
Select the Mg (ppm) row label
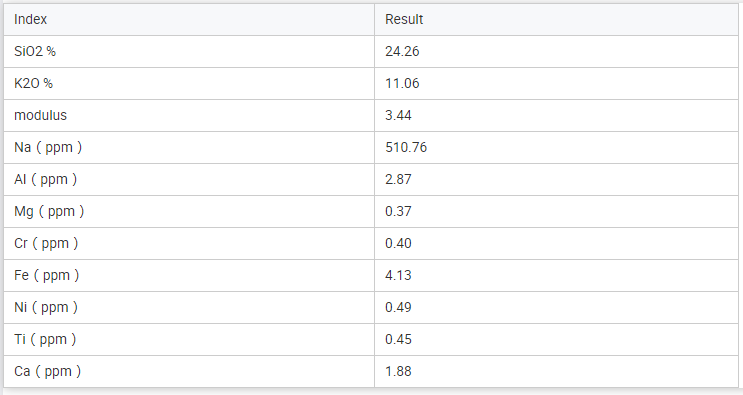point(49,211)
